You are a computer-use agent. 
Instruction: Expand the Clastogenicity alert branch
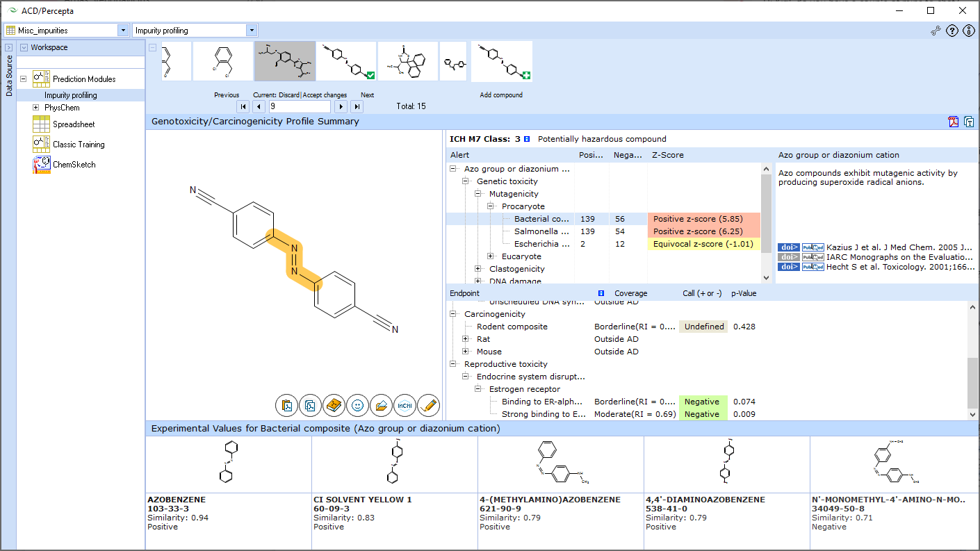coord(478,269)
